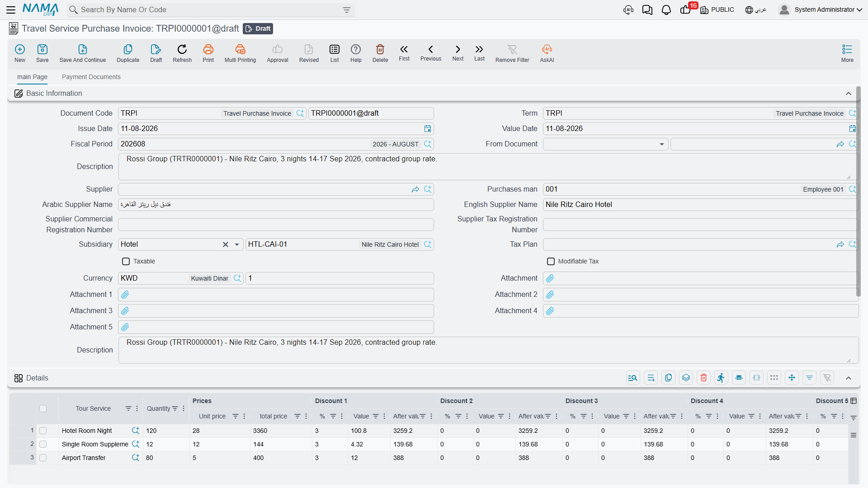The image size is (868, 488).
Task: Open the Issue Date calendar picker
Action: coord(428,129)
